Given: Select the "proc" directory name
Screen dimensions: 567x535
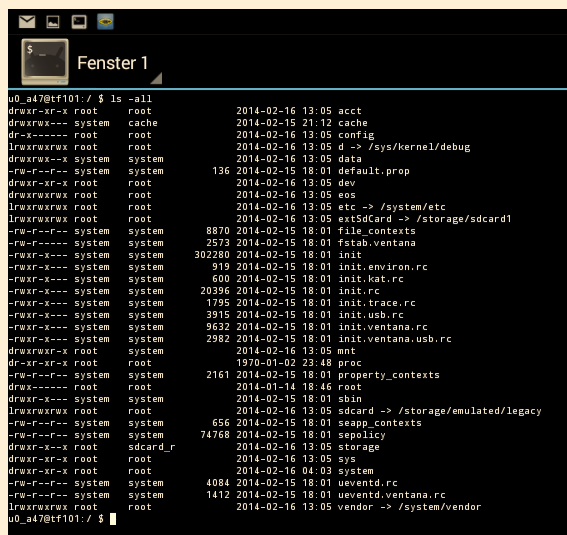Looking at the screenshot, I should click(349, 363).
